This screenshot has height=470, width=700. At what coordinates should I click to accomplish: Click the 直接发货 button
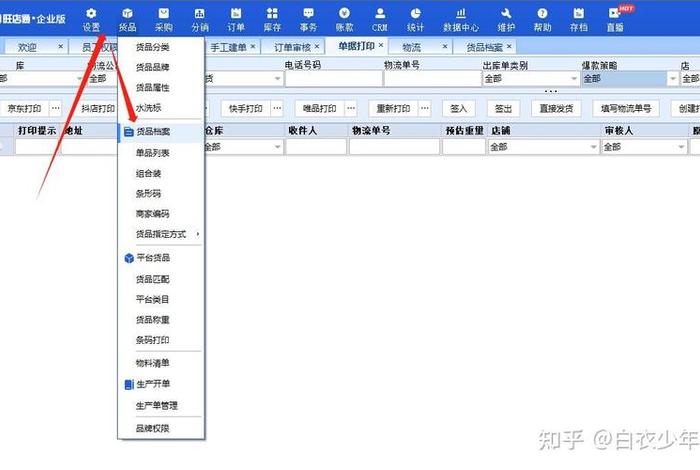(556, 108)
